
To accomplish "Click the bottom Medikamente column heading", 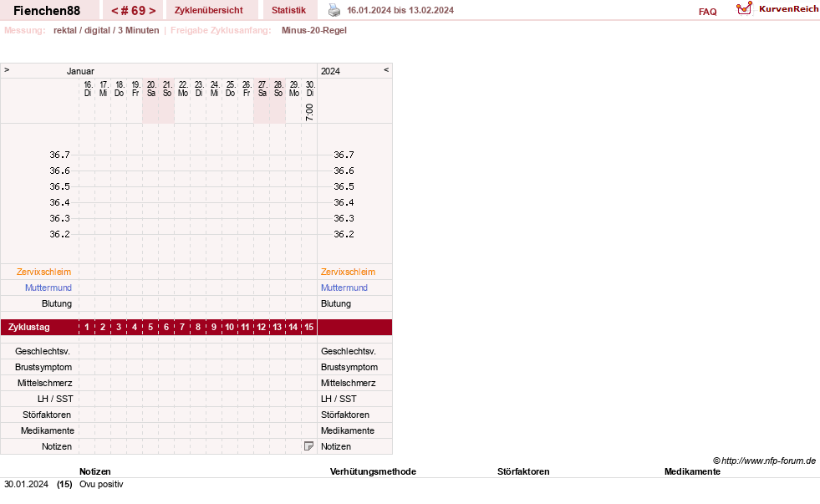I will (692, 471).
